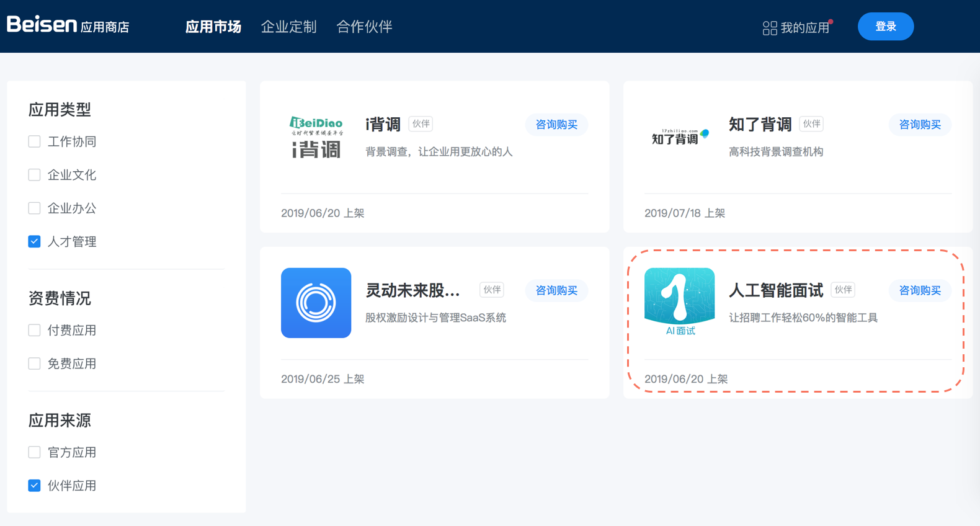Click the 伙伴 tag beside 人工智能面试

843,290
